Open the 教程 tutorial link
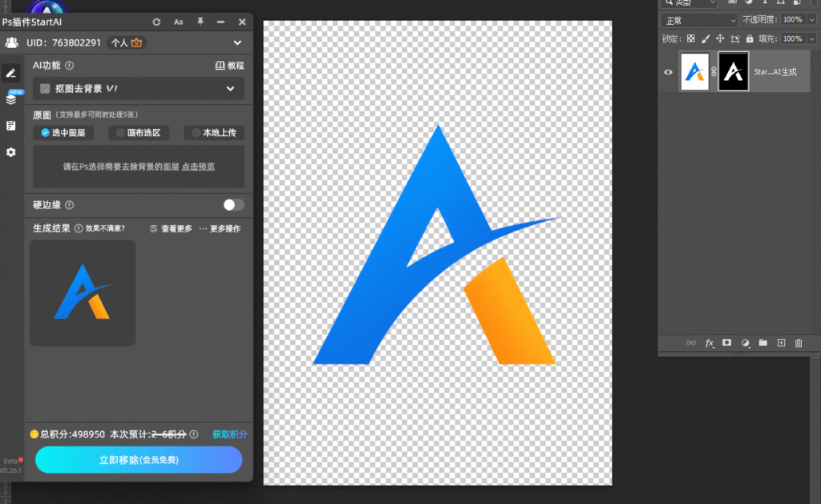The width and height of the screenshot is (821, 504). [x=230, y=66]
